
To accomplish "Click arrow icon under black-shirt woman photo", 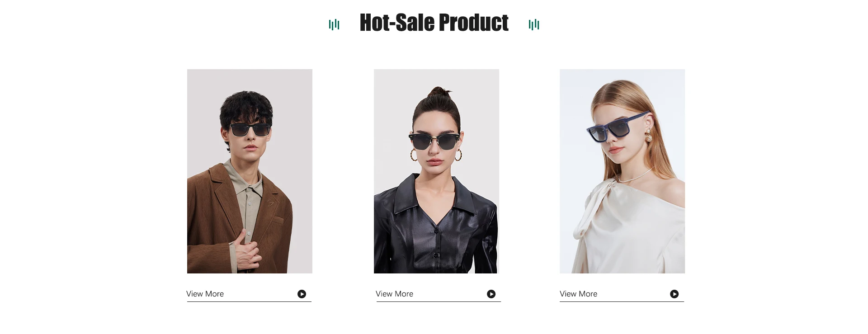I will point(491,294).
